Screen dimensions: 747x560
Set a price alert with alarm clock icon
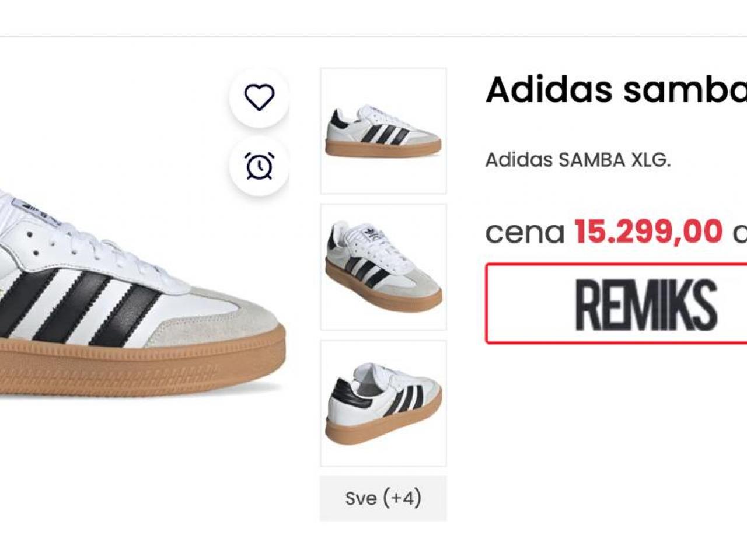point(259,166)
